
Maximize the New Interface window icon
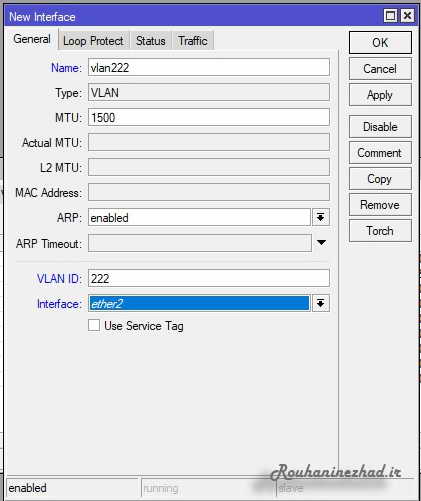point(390,16)
